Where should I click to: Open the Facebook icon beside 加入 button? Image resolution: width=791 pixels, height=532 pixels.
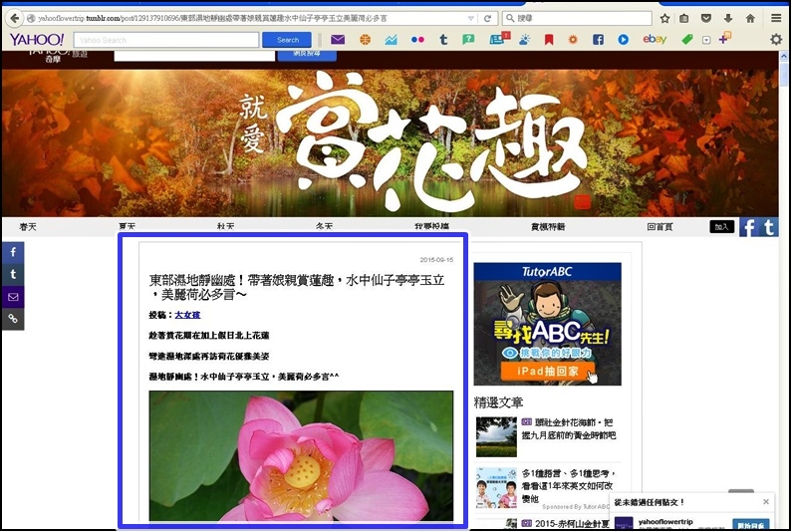click(748, 227)
